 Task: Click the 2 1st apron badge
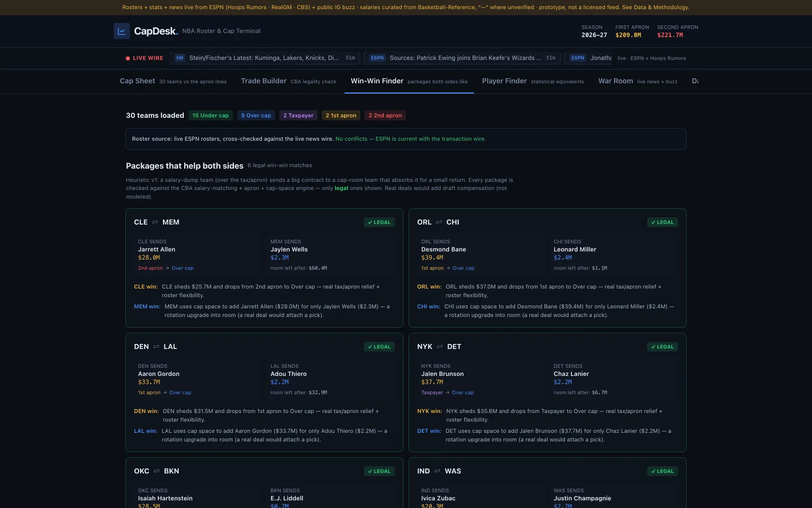tap(341, 115)
